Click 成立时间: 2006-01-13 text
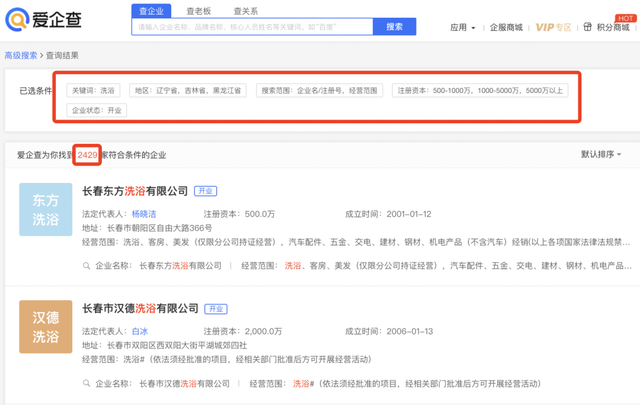Viewport: 640px width, 405px height. (x=389, y=331)
